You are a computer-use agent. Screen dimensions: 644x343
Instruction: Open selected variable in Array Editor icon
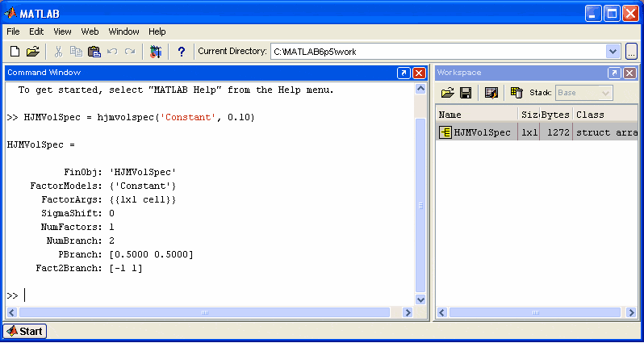491,93
